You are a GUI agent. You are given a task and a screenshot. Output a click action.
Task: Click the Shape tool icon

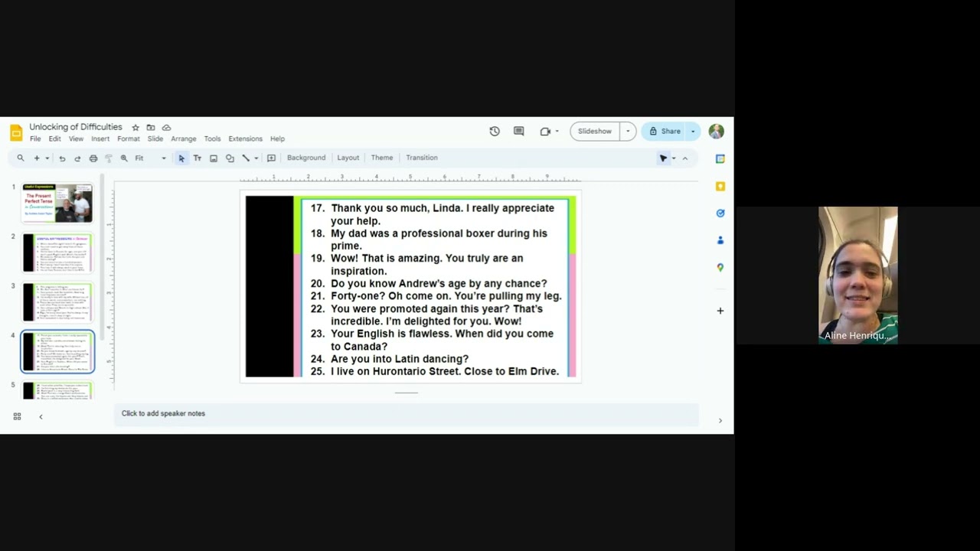230,158
